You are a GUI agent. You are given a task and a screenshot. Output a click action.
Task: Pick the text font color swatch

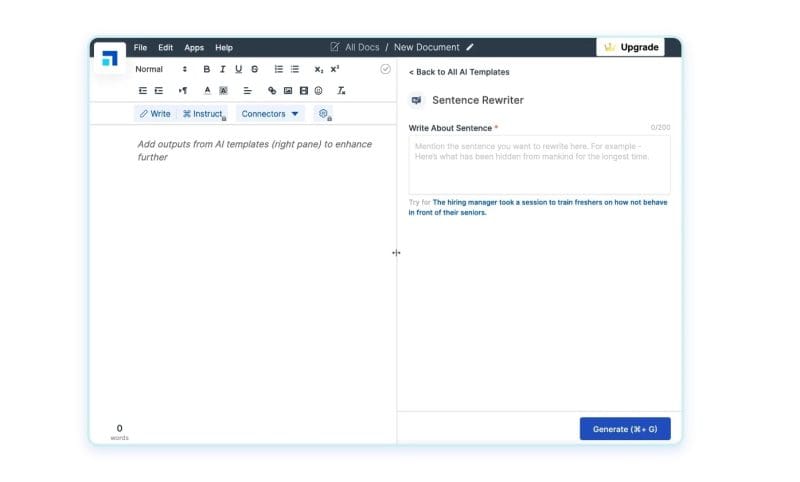pos(207,91)
